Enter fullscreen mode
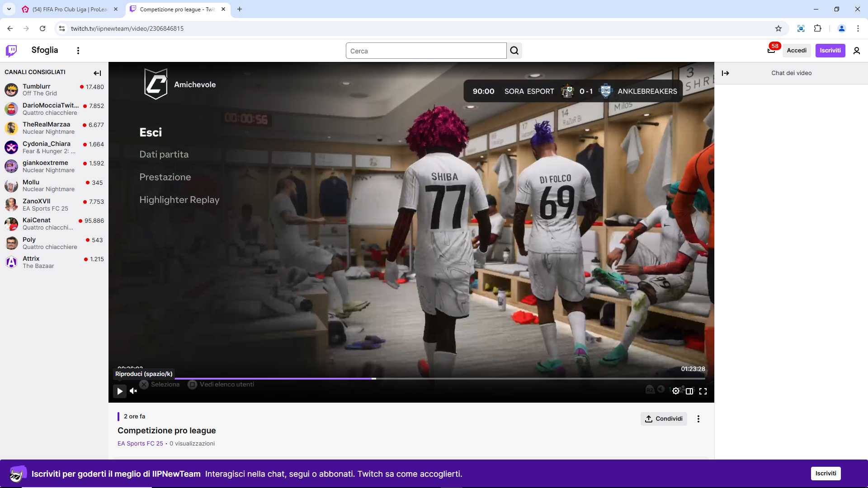This screenshot has width=868, height=488. (703, 391)
